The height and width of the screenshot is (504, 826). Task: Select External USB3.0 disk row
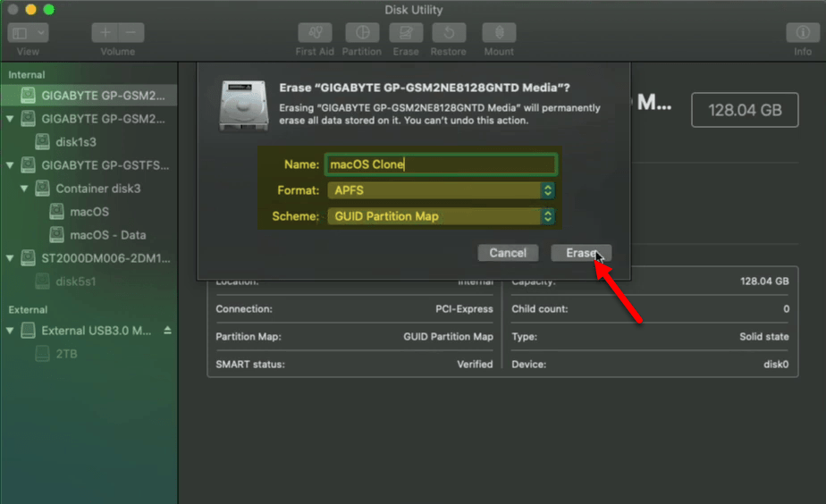point(88,331)
